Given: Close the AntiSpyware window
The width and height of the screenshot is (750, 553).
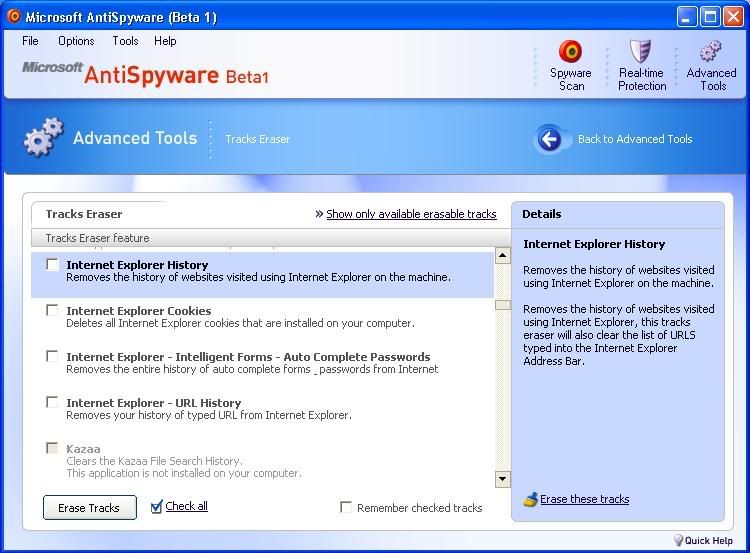Looking at the screenshot, I should (x=733, y=17).
